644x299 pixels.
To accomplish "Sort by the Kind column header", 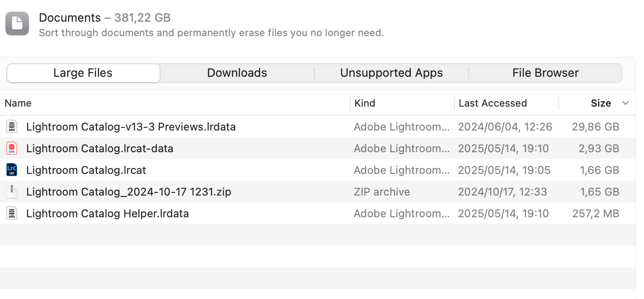I will [x=365, y=103].
